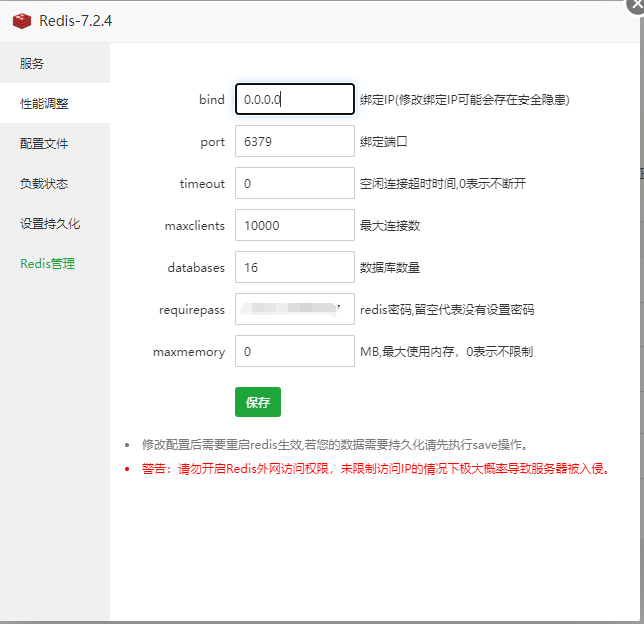Click the 最大连接数 description

pyautogui.click(x=390, y=226)
